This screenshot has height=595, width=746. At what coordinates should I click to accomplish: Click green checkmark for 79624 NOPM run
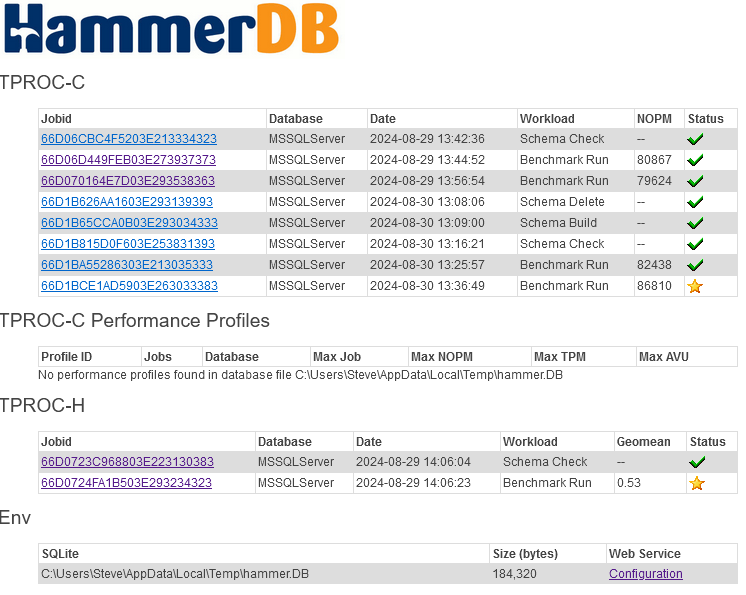(x=695, y=181)
